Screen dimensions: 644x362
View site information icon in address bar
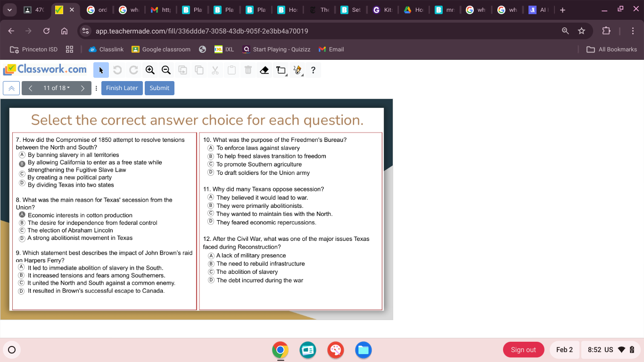pyautogui.click(x=85, y=31)
